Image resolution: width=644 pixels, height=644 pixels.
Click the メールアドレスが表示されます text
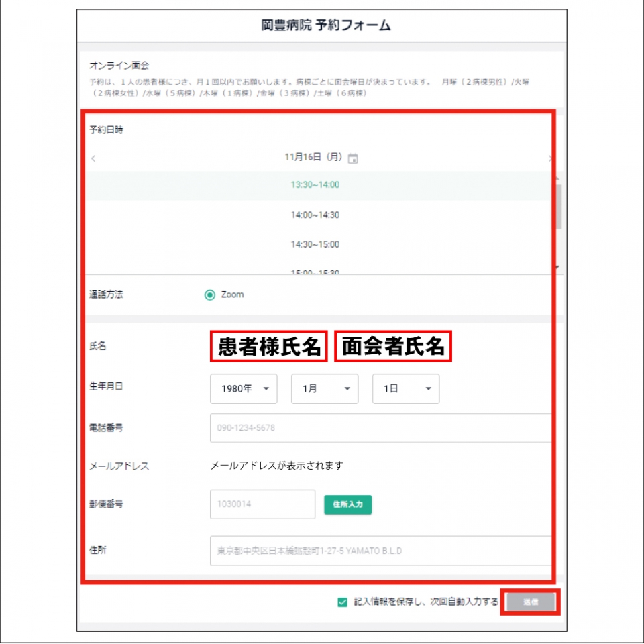point(277,466)
